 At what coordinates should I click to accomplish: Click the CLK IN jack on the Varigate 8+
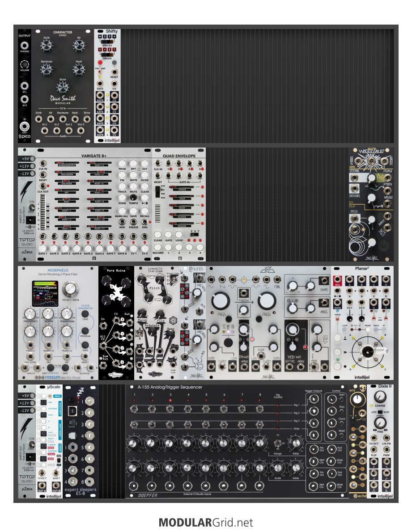43,163
